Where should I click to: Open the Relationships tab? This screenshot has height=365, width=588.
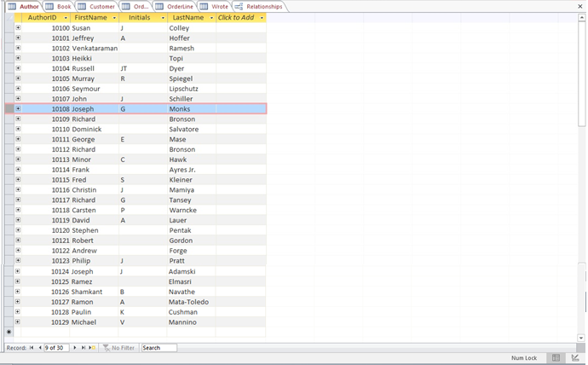pos(259,6)
